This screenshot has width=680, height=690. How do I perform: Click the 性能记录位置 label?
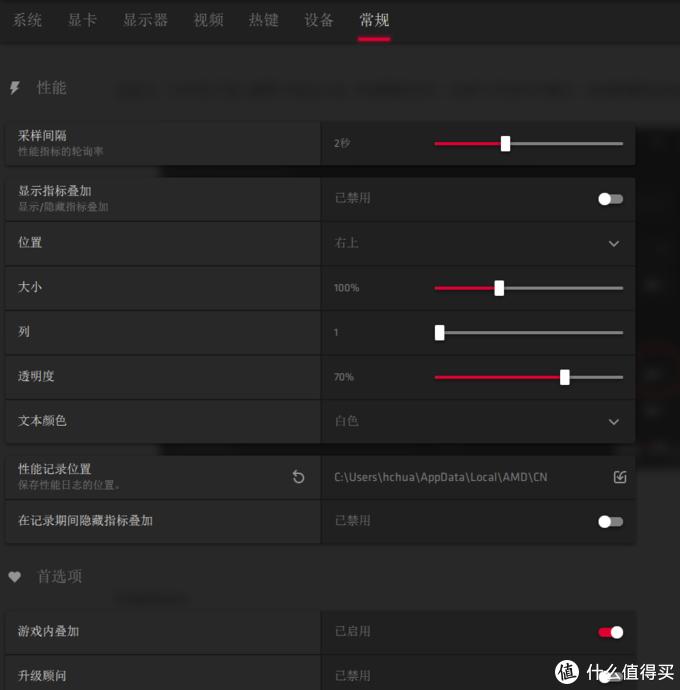tap(55, 469)
